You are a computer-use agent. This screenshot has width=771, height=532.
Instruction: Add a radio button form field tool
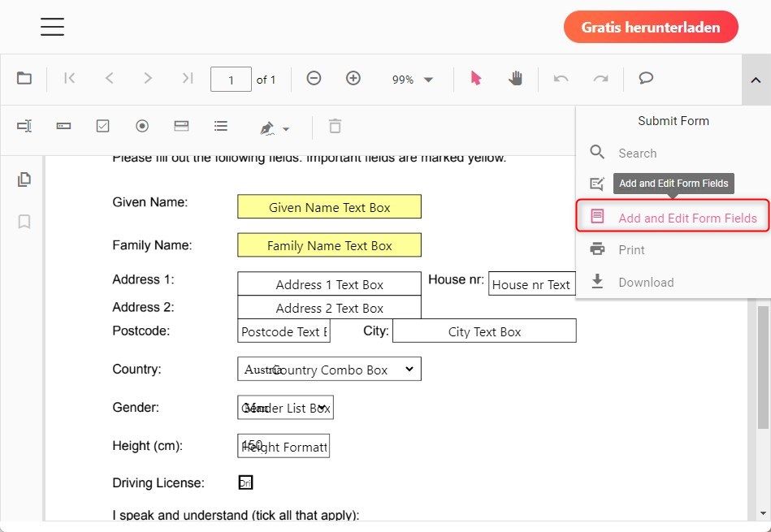click(x=142, y=126)
